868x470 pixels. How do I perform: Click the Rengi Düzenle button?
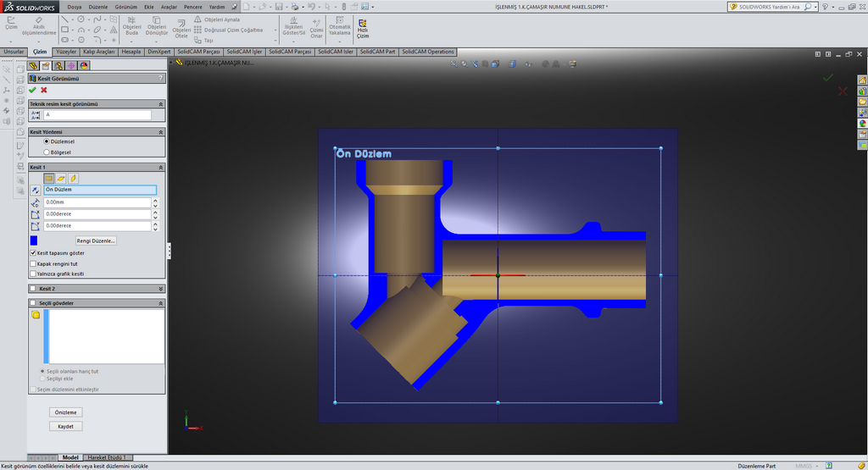pos(97,241)
